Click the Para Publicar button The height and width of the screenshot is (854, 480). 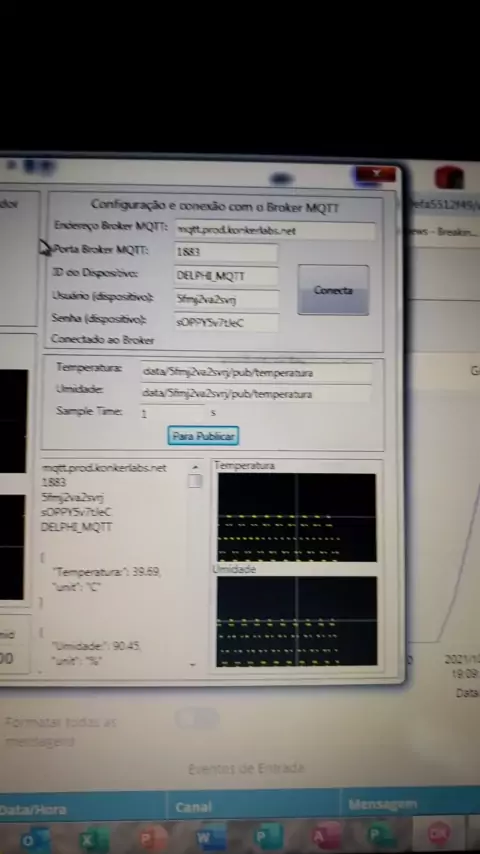pos(203,436)
